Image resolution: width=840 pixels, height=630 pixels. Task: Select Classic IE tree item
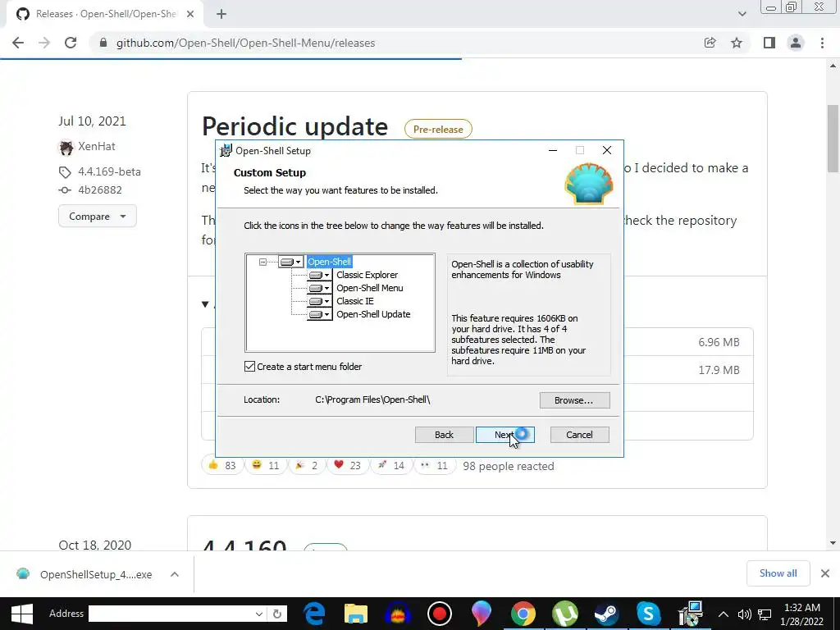(354, 301)
